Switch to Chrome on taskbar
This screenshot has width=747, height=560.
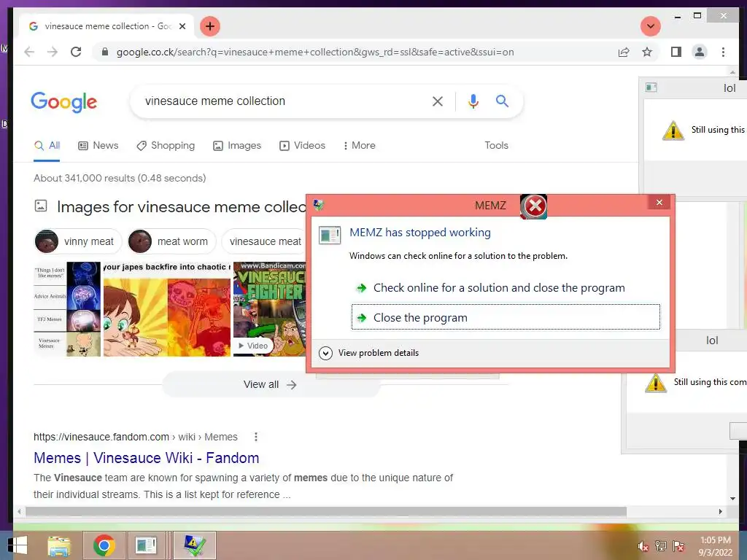[x=104, y=545]
